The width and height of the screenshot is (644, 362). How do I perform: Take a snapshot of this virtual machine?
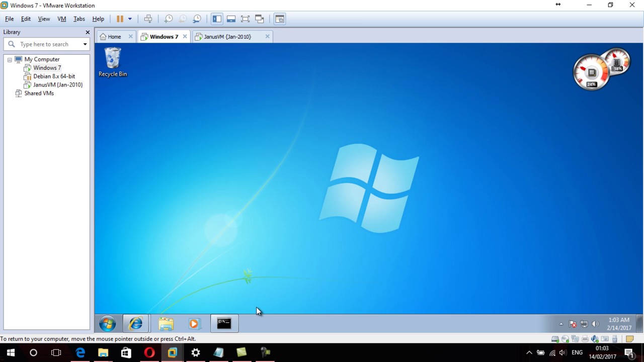coord(169,19)
